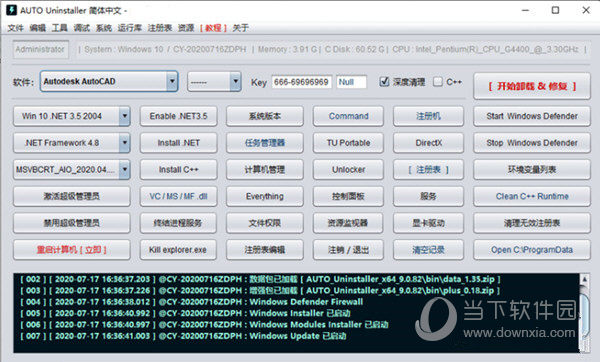Open 计算机管理 button
This screenshot has width=600, height=362.
[x=265, y=170]
